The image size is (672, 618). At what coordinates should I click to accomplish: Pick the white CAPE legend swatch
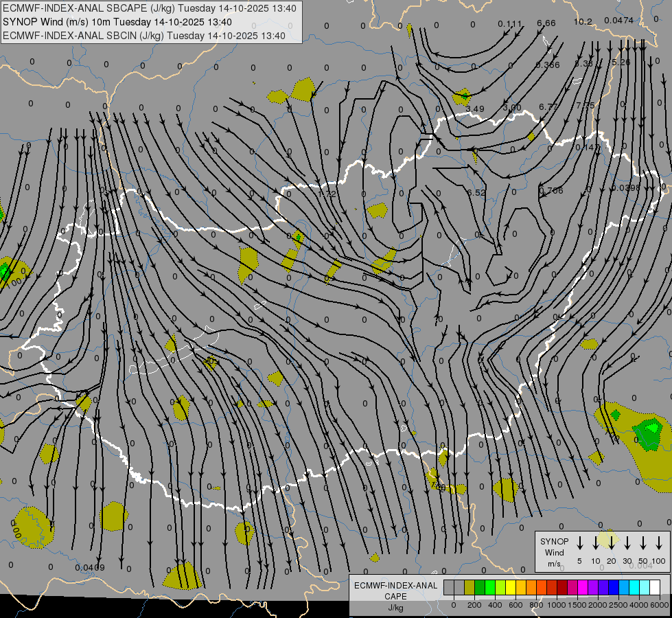[x=654, y=588]
